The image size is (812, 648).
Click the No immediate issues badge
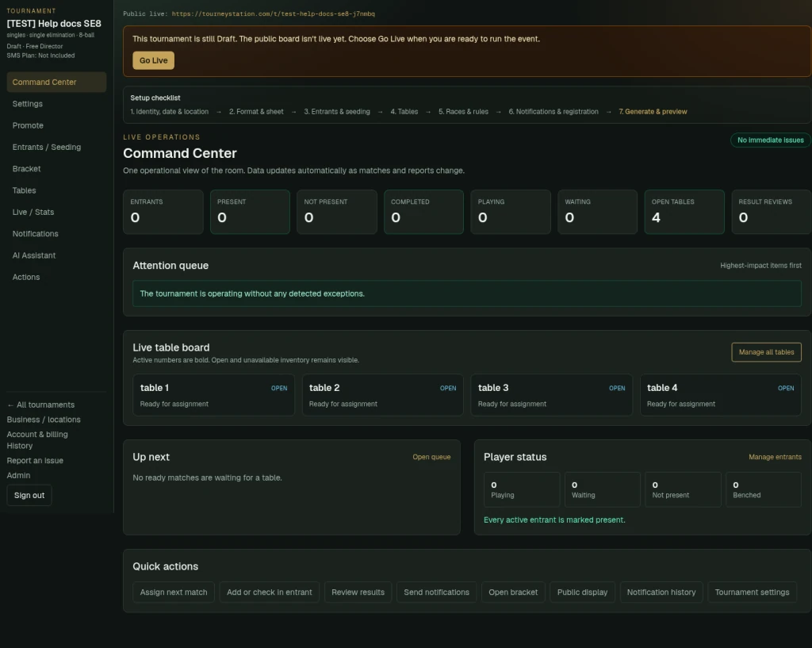[x=771, y=140]
